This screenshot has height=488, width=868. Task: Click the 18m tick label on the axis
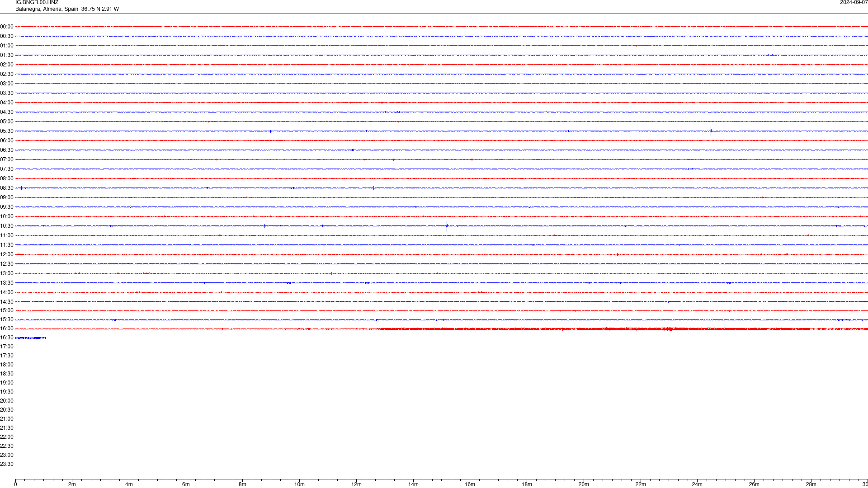coord(527,484)
